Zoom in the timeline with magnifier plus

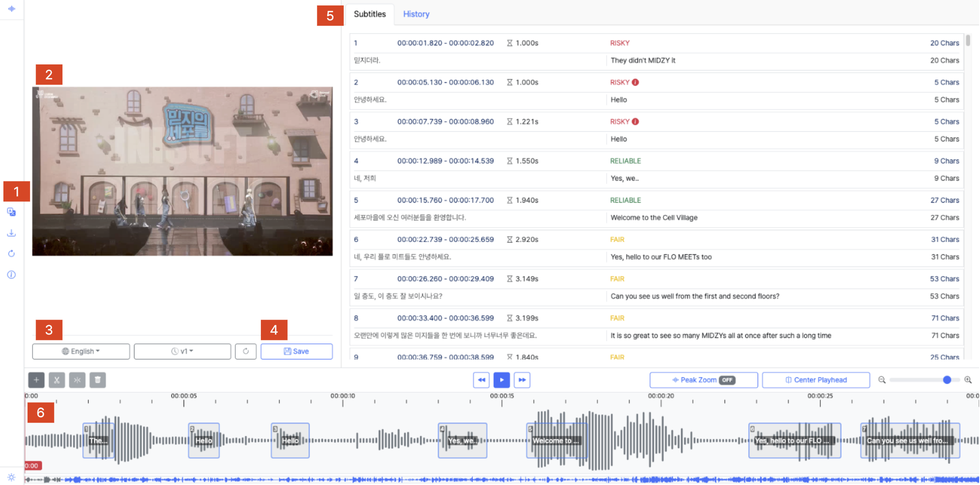968,380
